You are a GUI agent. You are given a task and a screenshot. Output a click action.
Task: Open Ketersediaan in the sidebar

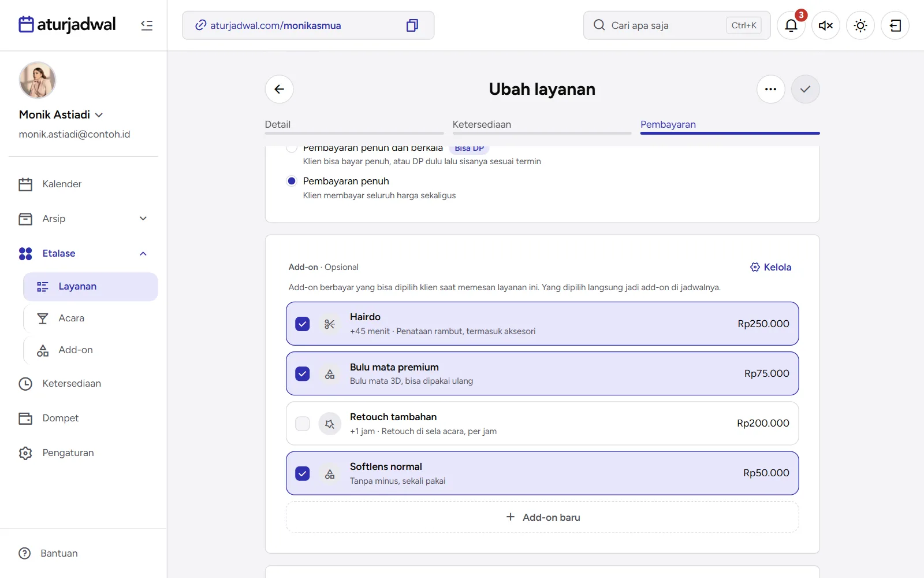point(83,384)
